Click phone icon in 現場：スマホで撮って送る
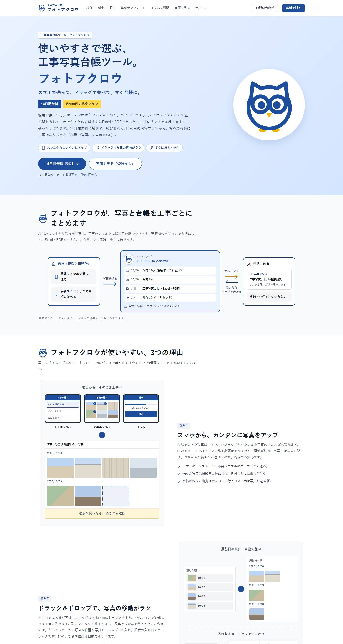This screenshot has width=343, height=644. (x=56, y=277)
